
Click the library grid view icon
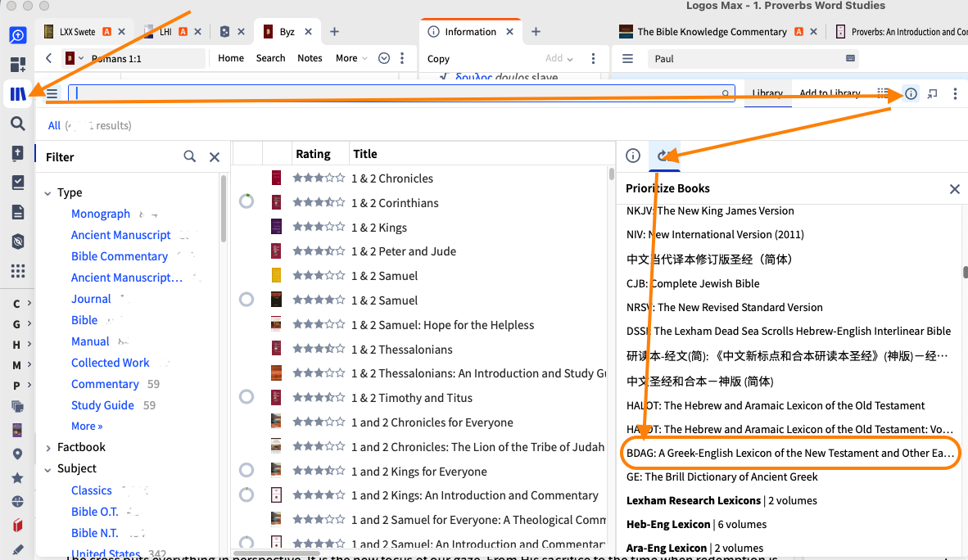(883, 93)
